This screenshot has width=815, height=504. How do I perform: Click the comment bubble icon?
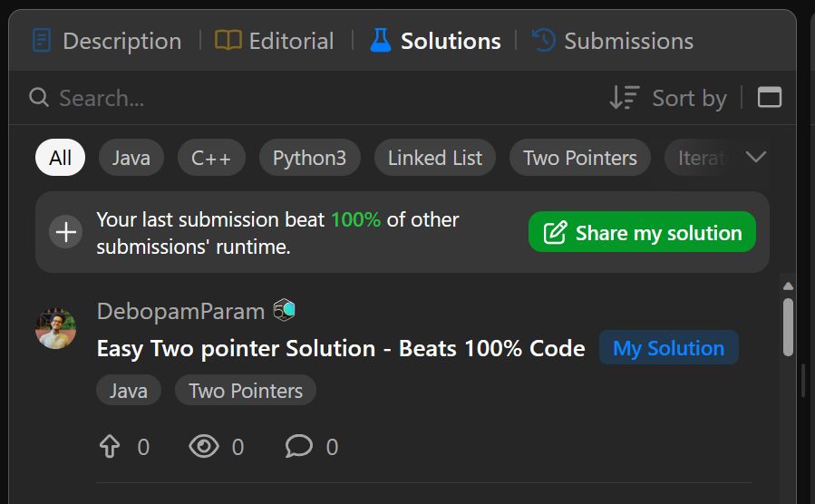tap(299, 446)
